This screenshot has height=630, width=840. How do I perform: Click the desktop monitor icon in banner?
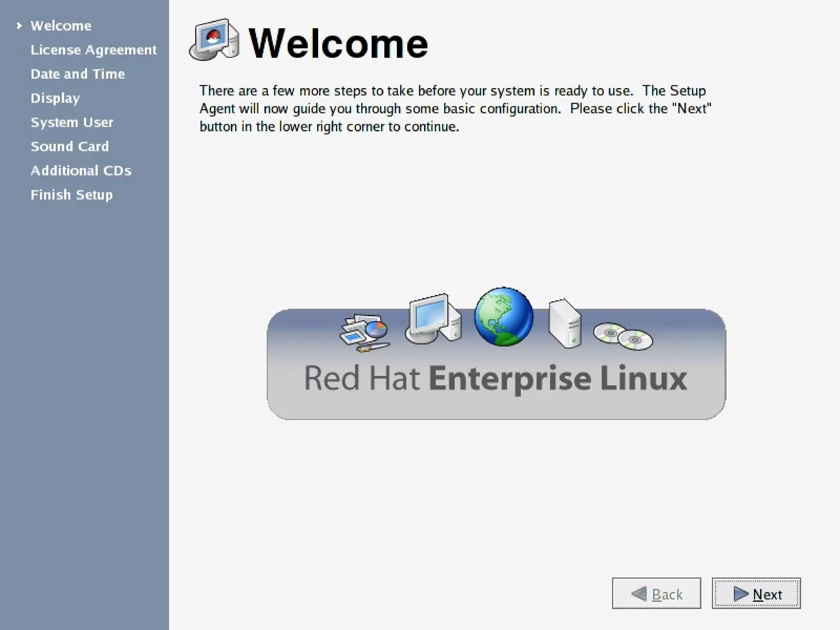point(433,320)
